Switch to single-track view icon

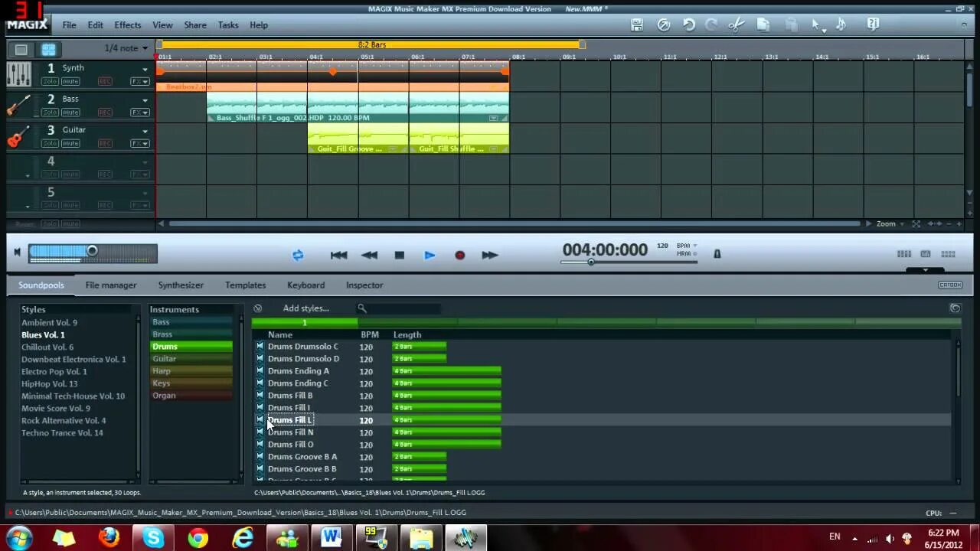pyautogui.click(x=21, y=49)
